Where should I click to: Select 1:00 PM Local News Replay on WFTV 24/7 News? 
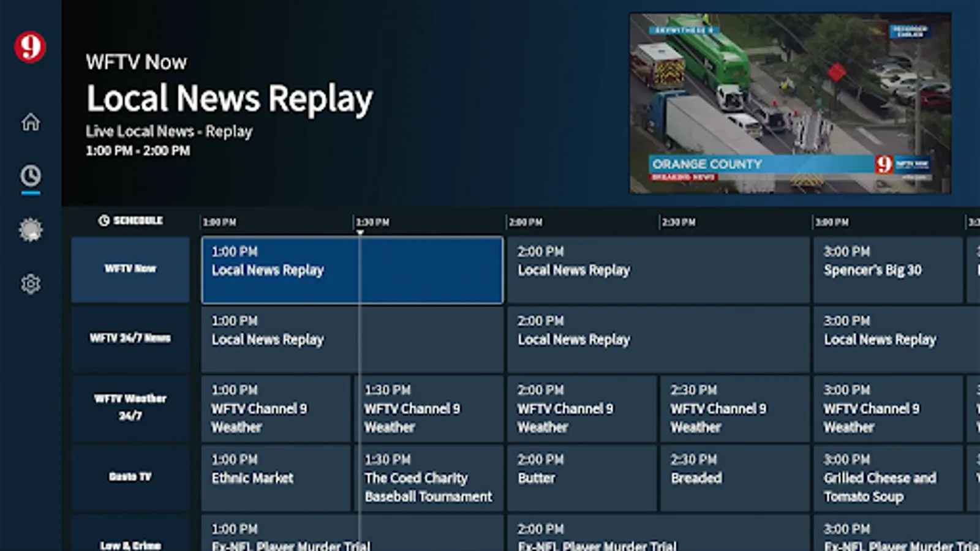tap(352, 339)
